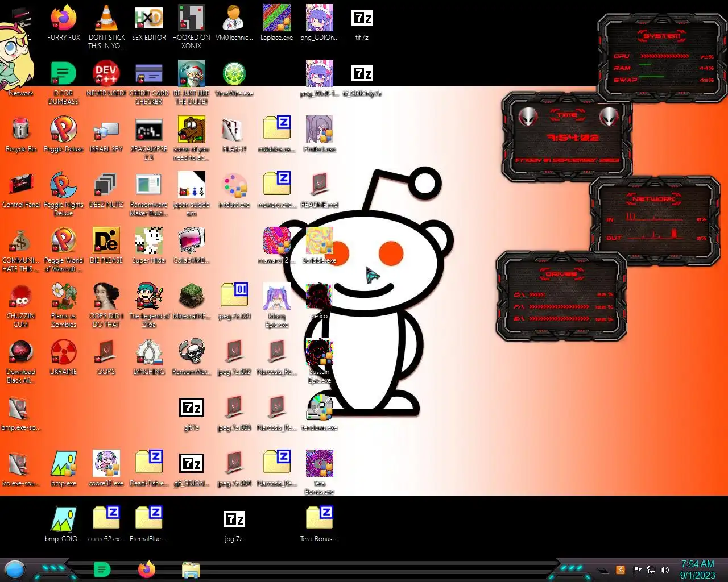The image size is (728, 582).
Task: Click the volume speaker tray icon
Action: coord(665,570)
